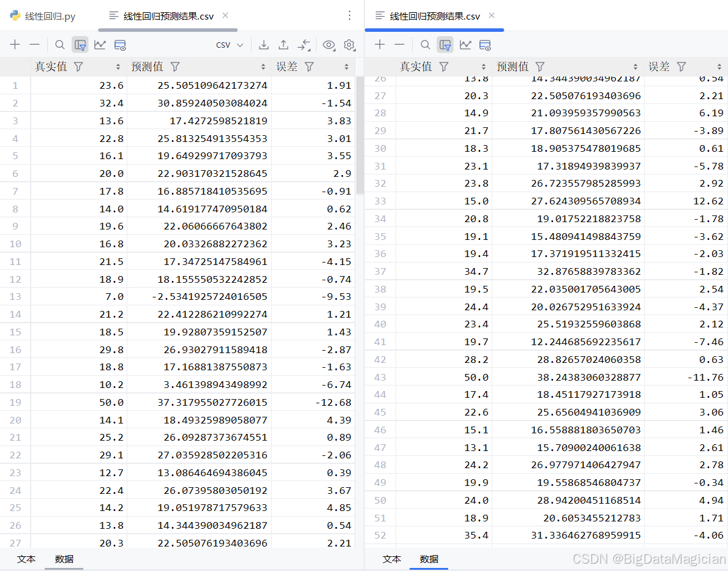Click 预测值 column header in right pane
Viewport: 728px width, 571px height.
pyautogui.click(x=568, y=67)
